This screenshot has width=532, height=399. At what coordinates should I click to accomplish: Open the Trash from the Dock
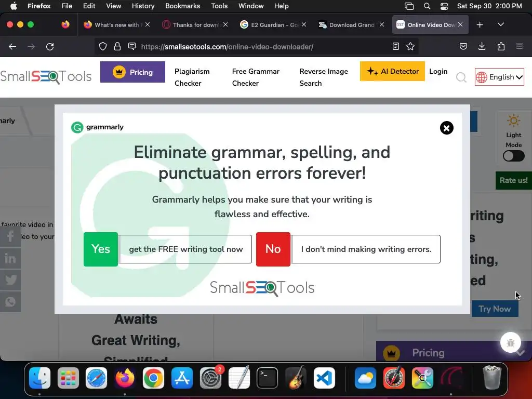(x=492, y=378)
